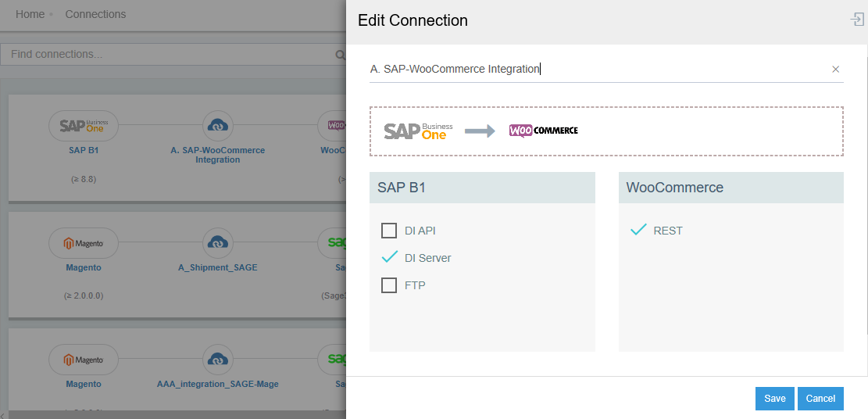Viewport: 868px width, 419px height.
Task: Click the Sage logo node in the A_Shipment_SAGE card
Action: (333, 242)
